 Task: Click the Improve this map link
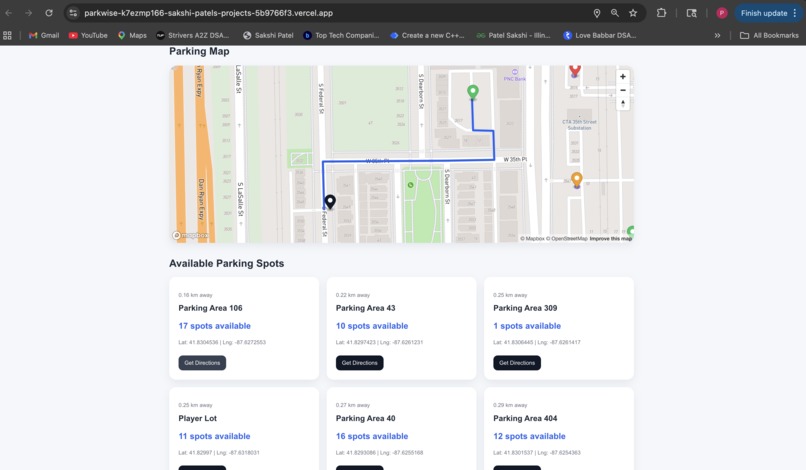(611, 239)
